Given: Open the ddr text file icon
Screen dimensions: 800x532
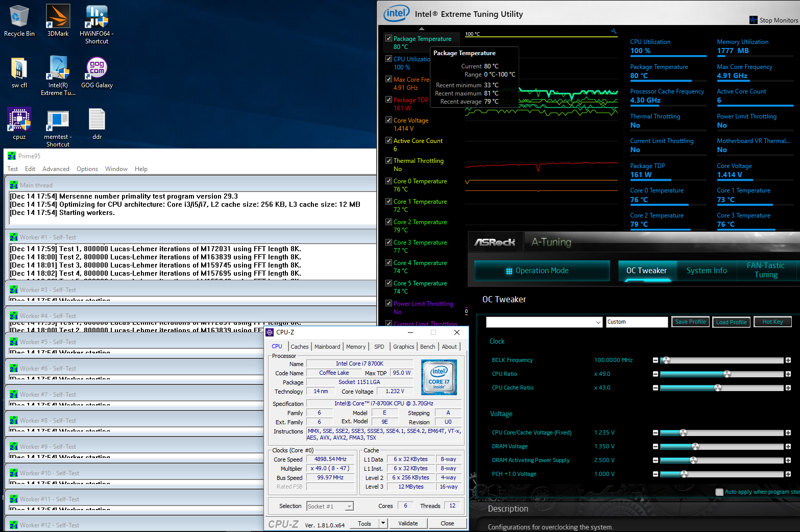Looking at the screenshot, I should pyautogui.click(x=96, y=124).
